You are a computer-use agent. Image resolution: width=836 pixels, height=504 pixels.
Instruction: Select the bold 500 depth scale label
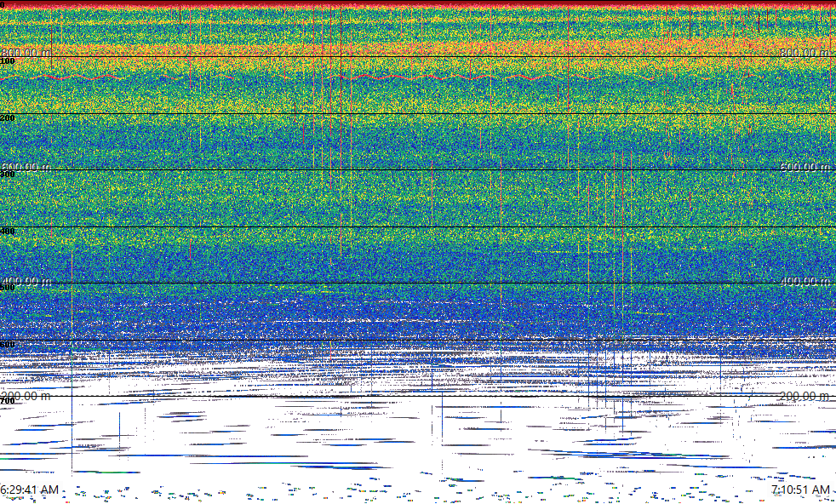coord(8,288)
